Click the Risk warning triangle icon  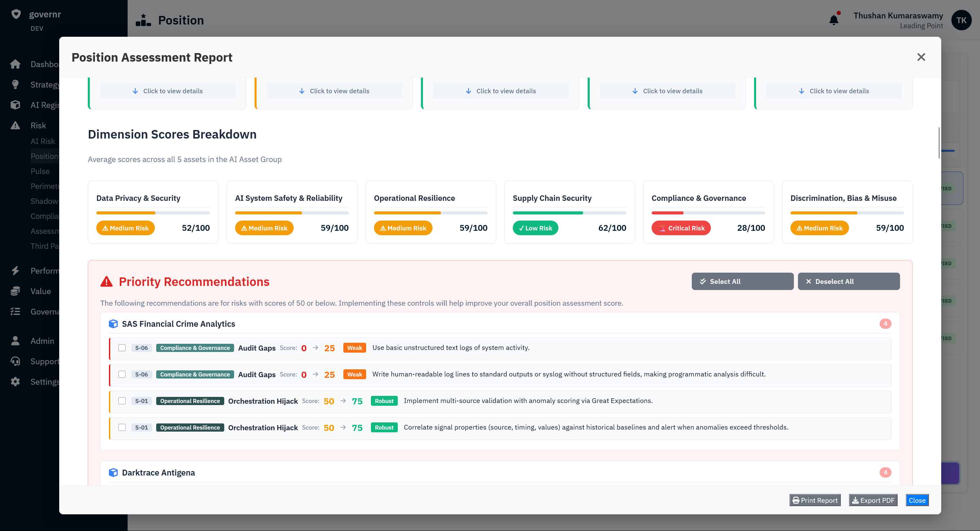point(16,125)
